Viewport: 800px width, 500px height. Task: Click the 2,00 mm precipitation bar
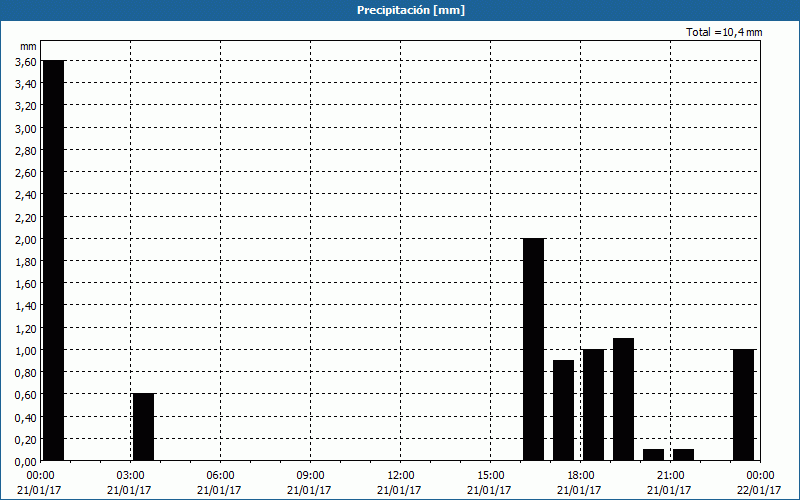(x=533, y=349)
